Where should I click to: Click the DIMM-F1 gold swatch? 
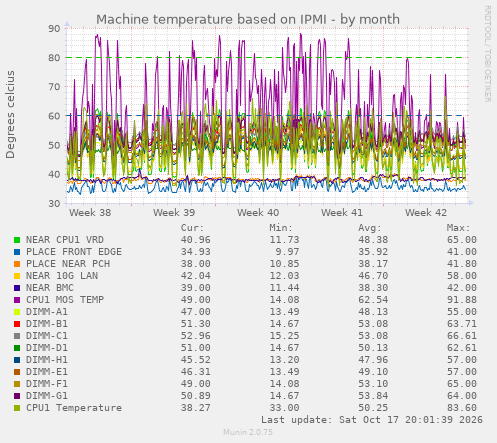[17, 384]
